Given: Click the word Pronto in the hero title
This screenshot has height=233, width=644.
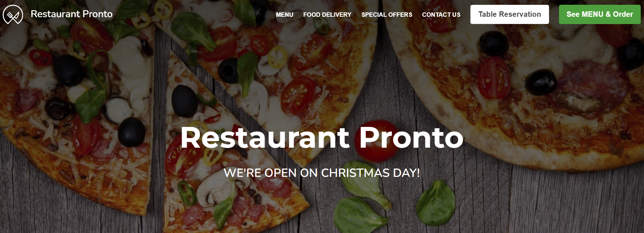Looking at the screenshot, I should (411, 137).
